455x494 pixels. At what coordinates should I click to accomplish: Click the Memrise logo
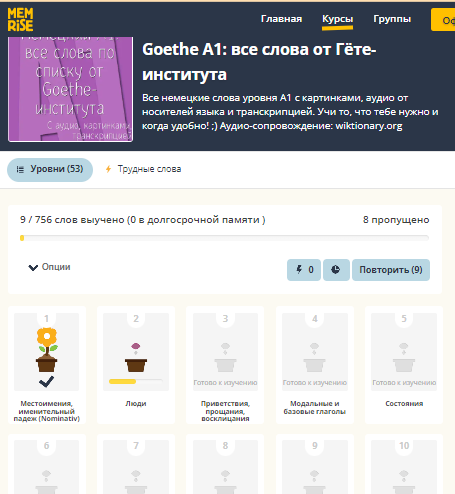20,19
